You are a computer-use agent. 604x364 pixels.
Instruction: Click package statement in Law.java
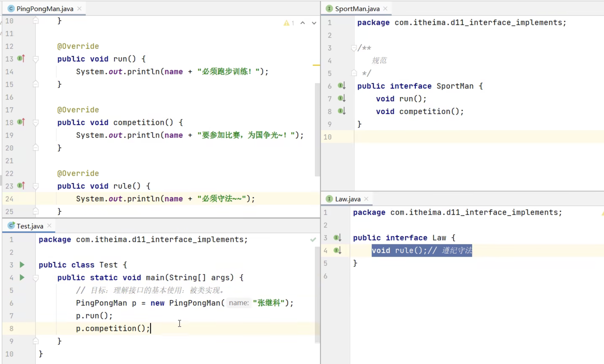(457, 213)
